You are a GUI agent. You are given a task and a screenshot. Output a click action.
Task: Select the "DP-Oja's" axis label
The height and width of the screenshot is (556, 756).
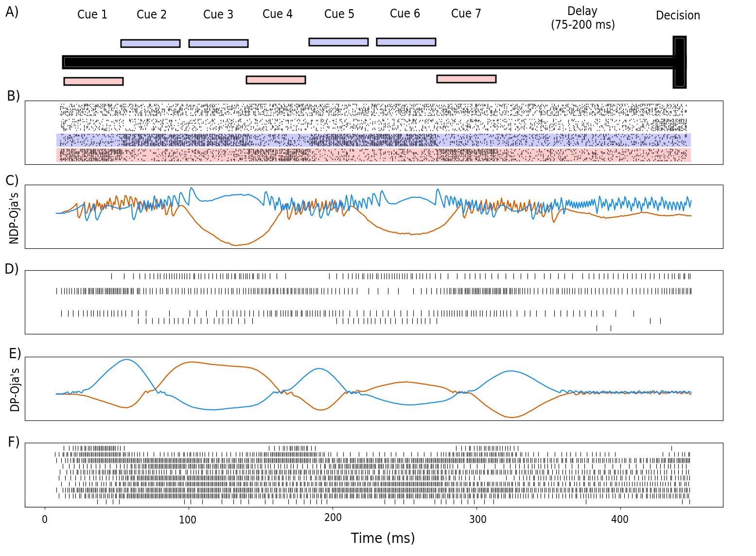(15, 389)
